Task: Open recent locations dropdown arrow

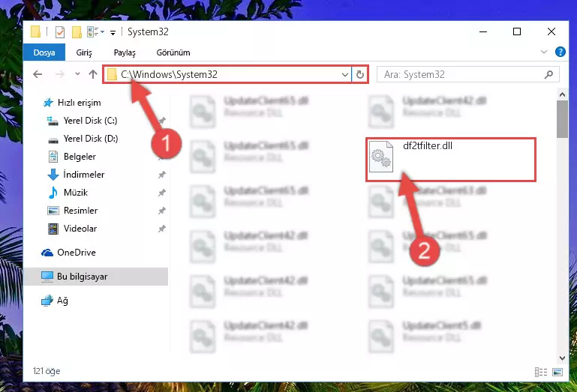Action: pyautogui.click(x=77, y=74)
